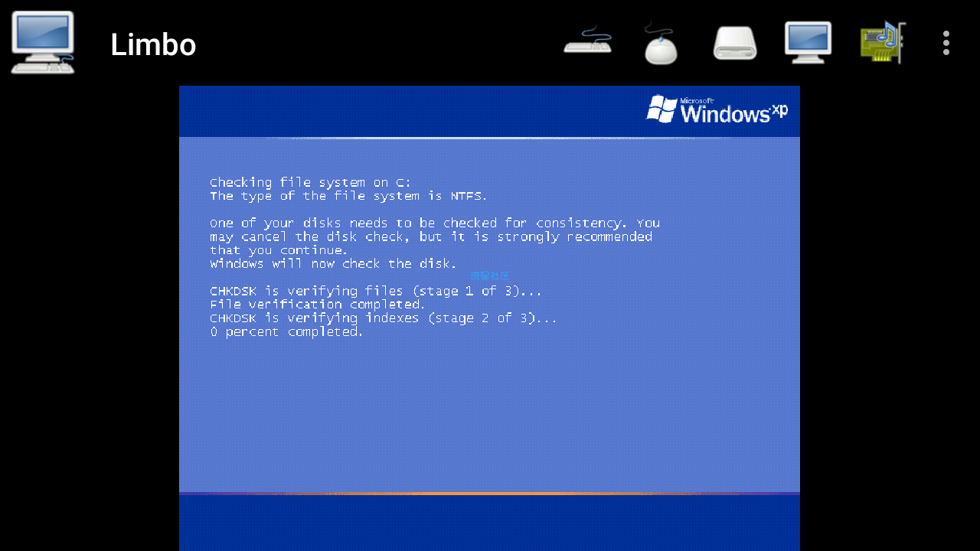Click the Windows XP wordmark text
The width and height of the screenshot is (980, 551).
tap(733, 110)
